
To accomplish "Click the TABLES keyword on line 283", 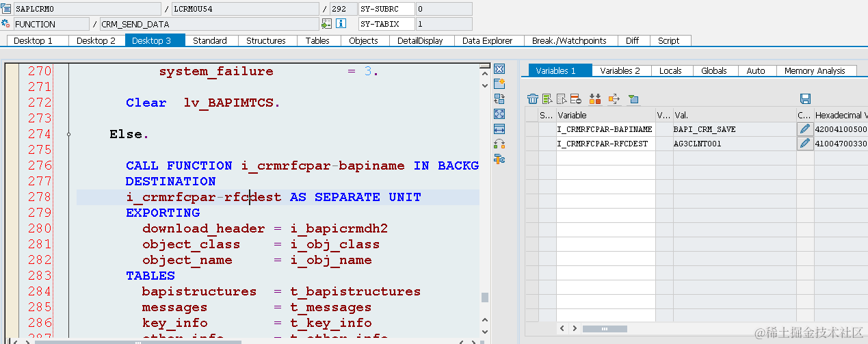I will [x=150, y=276].
